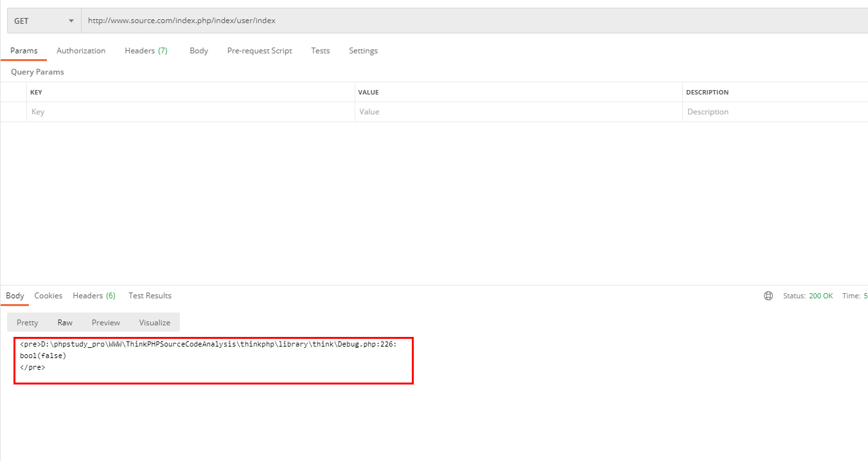Open the request Headers (7) tab
The width and height of the screenshot is (868, 461).
pos(146,51)
